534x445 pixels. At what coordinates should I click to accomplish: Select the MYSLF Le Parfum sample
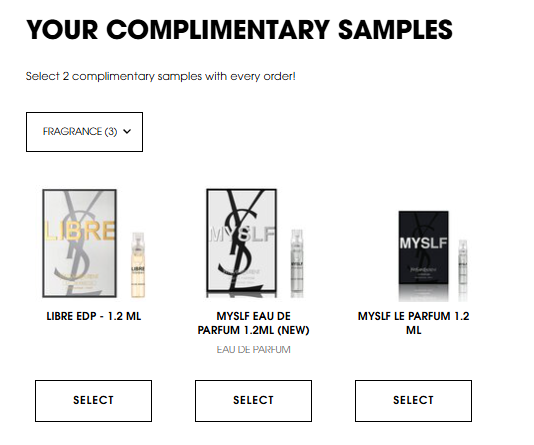click(x=413, y=401)
